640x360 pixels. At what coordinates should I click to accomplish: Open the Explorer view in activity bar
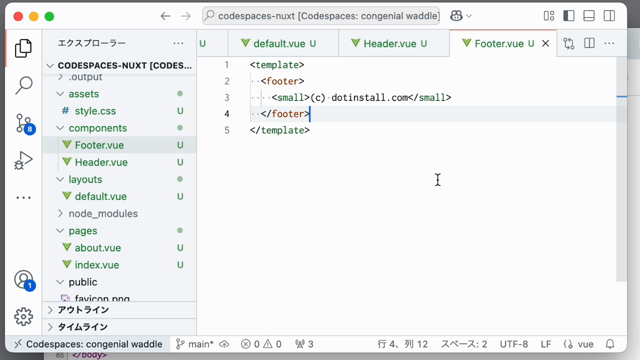(23, 48)
